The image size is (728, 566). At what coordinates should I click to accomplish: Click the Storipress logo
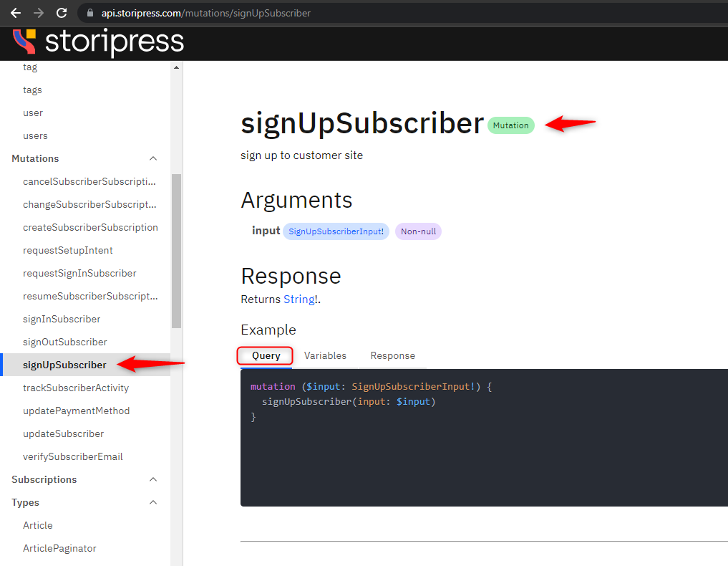pyautogui.click(x=99, y=42)
